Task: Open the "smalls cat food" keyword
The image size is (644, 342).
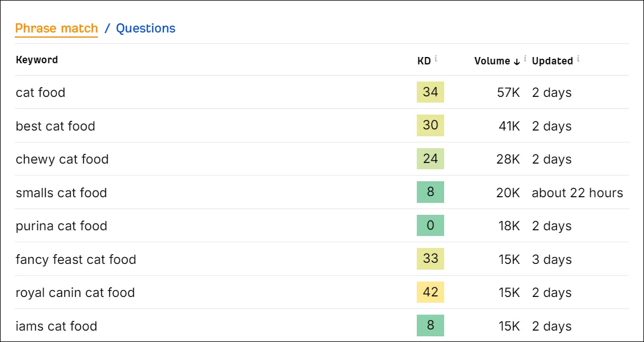Action: coord(61,193)
